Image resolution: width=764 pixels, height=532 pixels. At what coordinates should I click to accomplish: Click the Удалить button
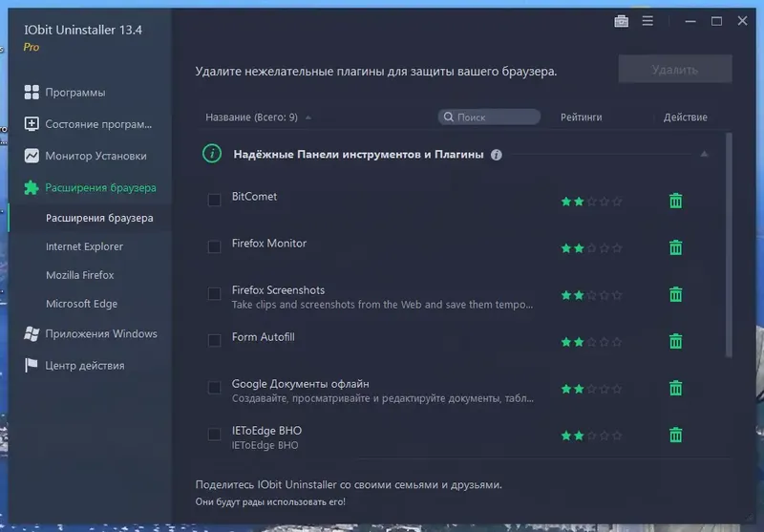coord(675,69)
